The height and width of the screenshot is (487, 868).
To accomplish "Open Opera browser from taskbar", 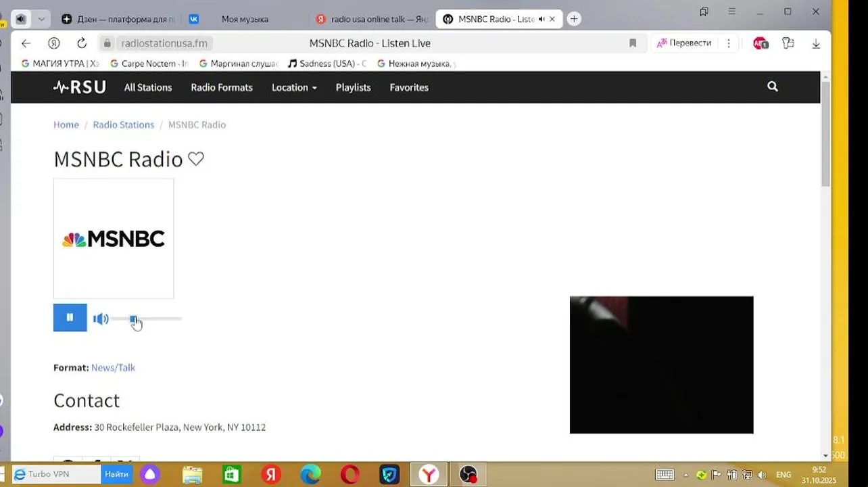I will [350, 475].
